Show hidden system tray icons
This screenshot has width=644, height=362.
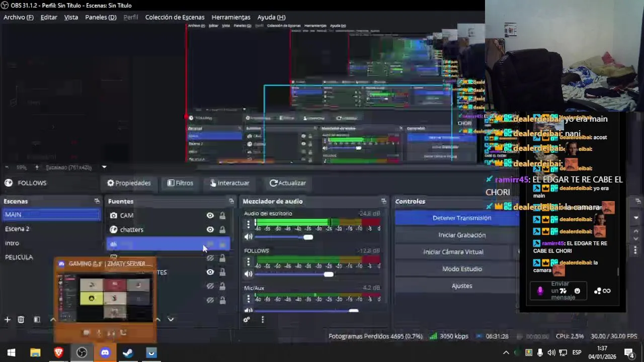(506, 352)
